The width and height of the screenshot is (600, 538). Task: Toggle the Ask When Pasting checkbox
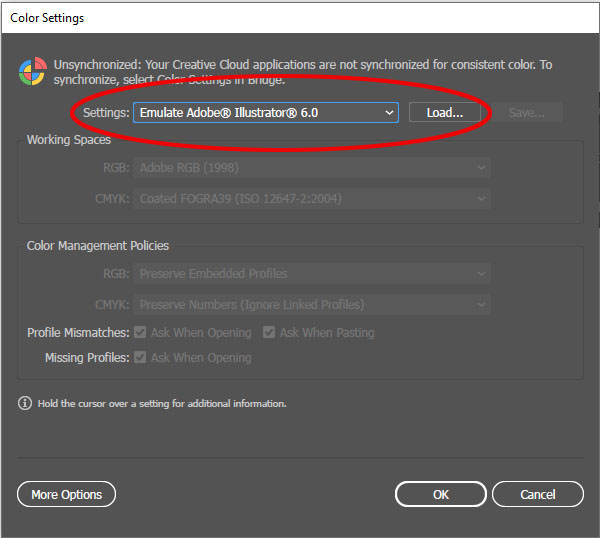(x=270, y=333)
